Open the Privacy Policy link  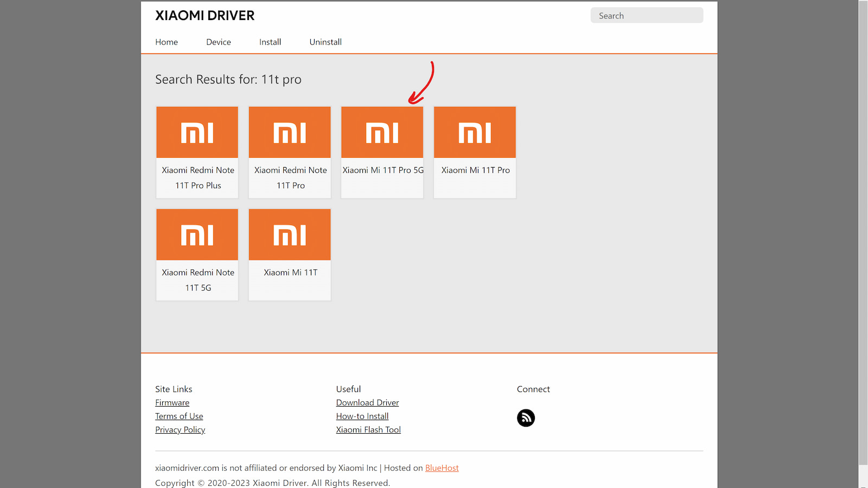180,430
